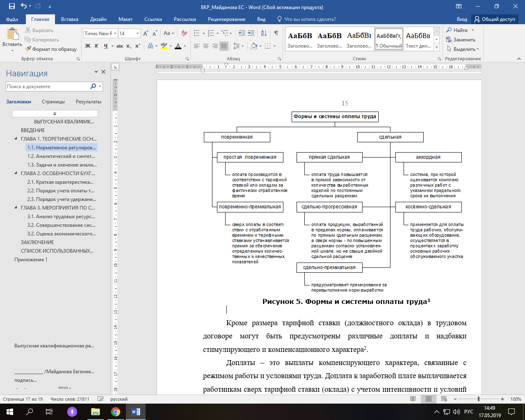Apply the Обычный style
Screen dimensions: 525x420
tap(389, 39)
